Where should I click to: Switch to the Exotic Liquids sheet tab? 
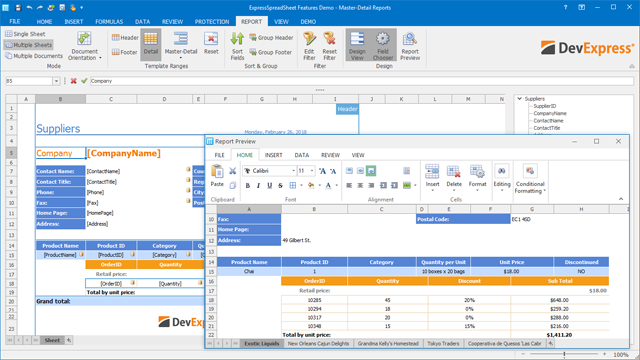point(262,344)
